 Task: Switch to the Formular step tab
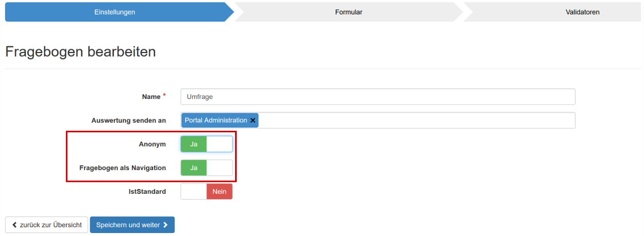(x=349, y=12)
